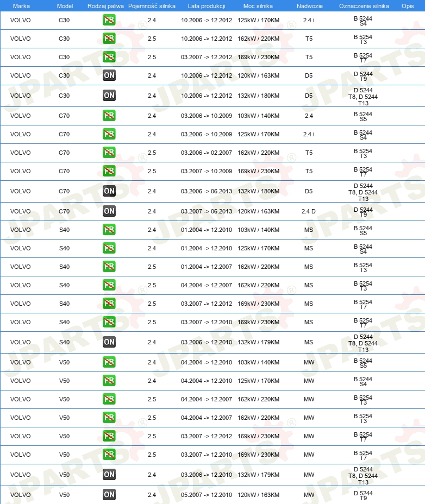Select 'B 5244 S5' engine code in the C70 row
This screenshot has width=425, height=504.
pos(363,116)
